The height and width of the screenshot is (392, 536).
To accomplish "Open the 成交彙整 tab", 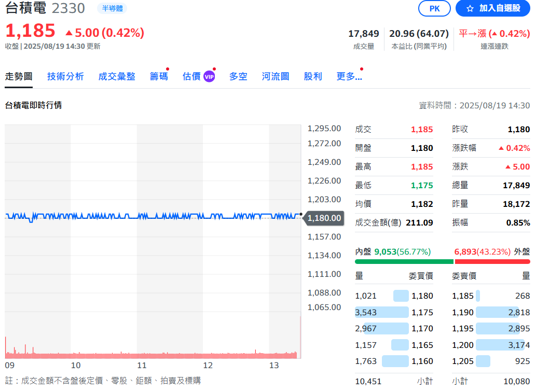I will [x=117, y=77].
